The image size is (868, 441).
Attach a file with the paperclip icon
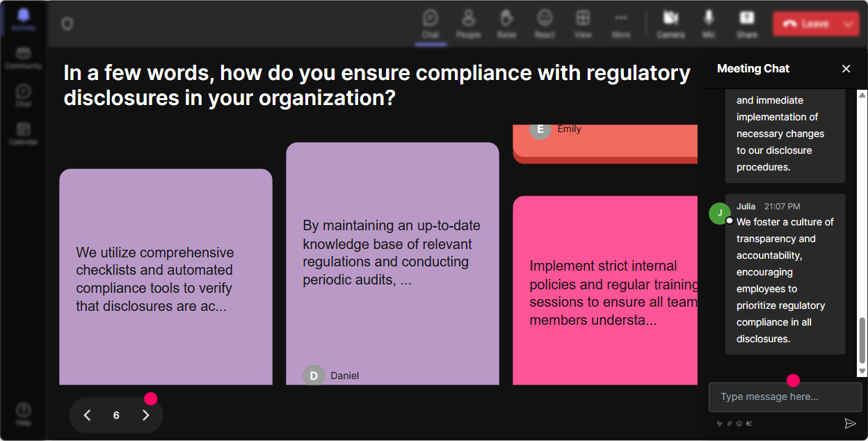click(x=730, y=423)
